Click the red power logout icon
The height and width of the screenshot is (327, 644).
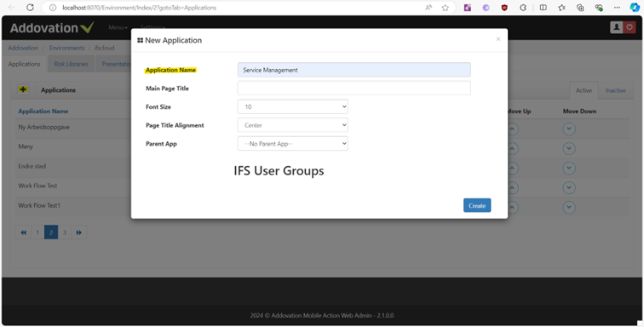tap(630, 27)
